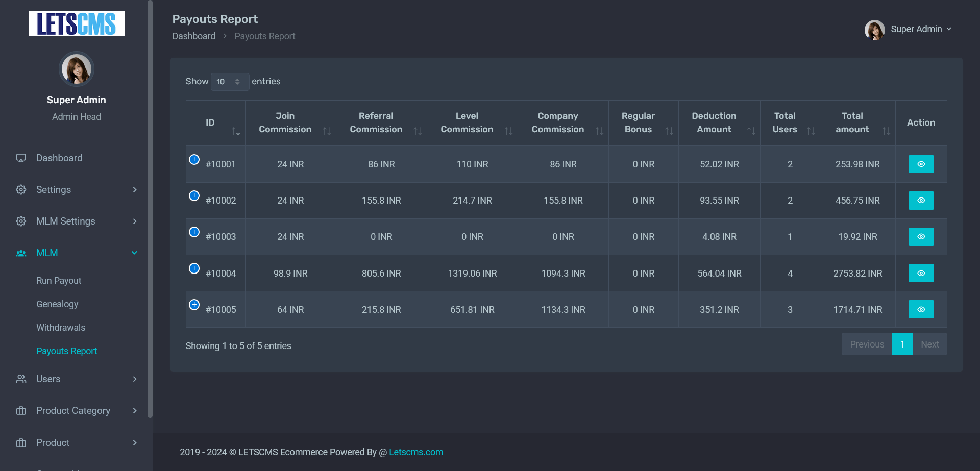Go to Payouts Report in the sidebar

(66, 351)
